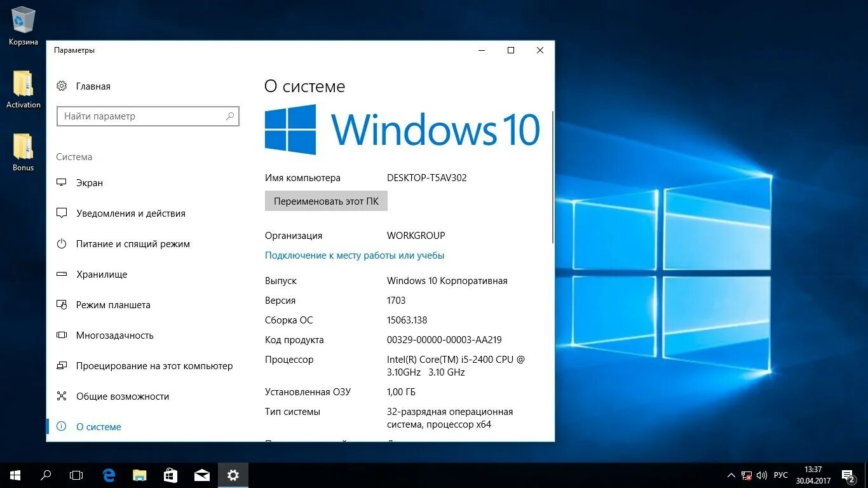Image resolution: width=868 pixels, height=488 pixels.
Task: Click the 32-разрядная операционная система value
Action: pyautogui.click(x=450, y=418)
